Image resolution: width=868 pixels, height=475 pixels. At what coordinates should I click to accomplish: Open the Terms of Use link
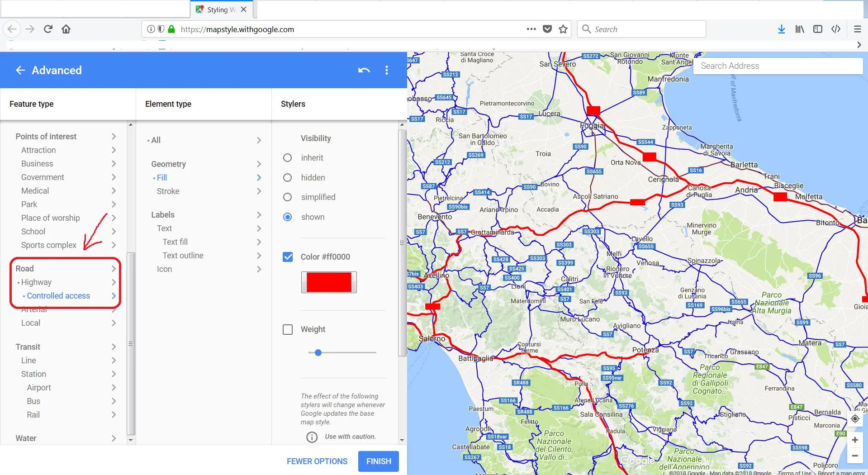[x=795, y=473]
